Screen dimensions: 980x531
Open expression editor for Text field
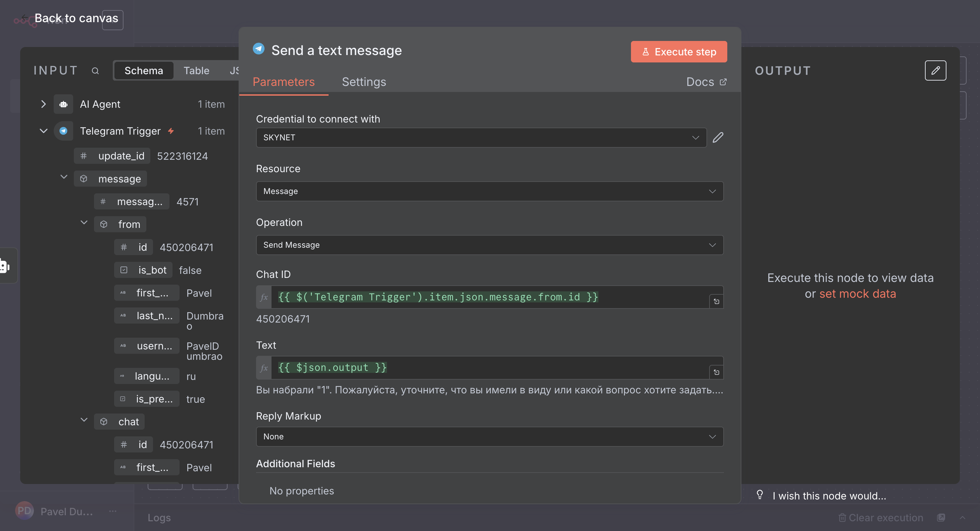[716, 372]
